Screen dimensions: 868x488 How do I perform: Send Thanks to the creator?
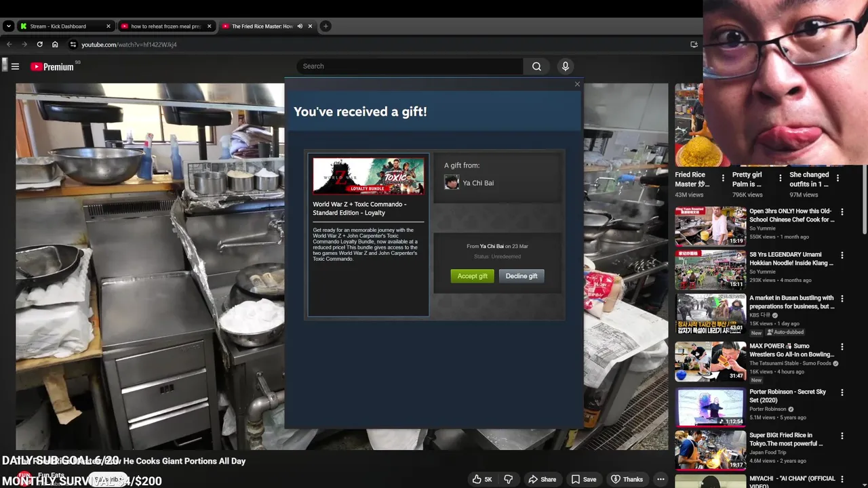tap(626, 479)
